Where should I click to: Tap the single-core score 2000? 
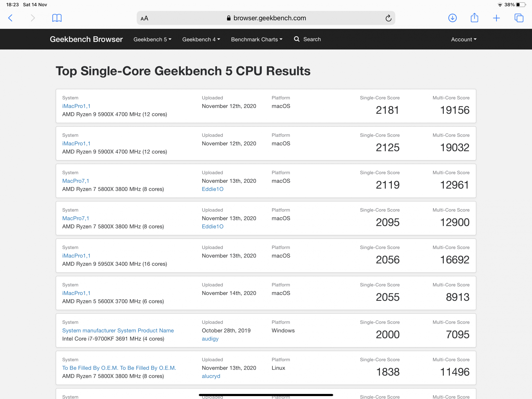click(x=388, y=335)
